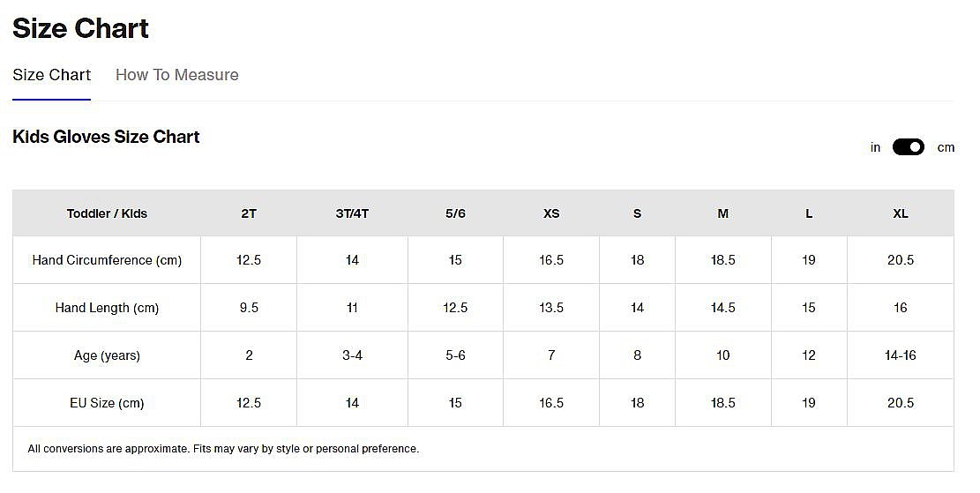Click the EU Size value for size L
The width and height of the screenshot is (980, 493).
click(x=809, y=403)
